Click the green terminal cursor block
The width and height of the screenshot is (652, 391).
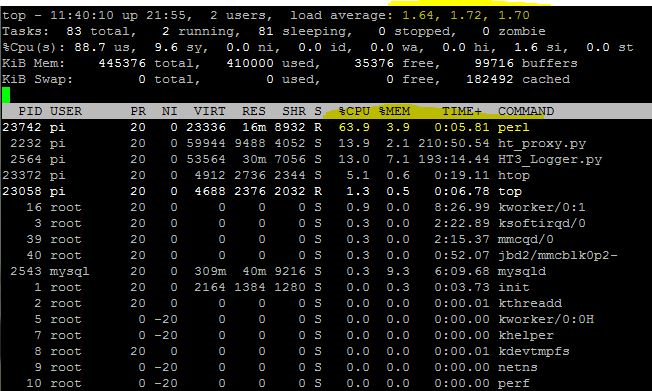point(6,95)
